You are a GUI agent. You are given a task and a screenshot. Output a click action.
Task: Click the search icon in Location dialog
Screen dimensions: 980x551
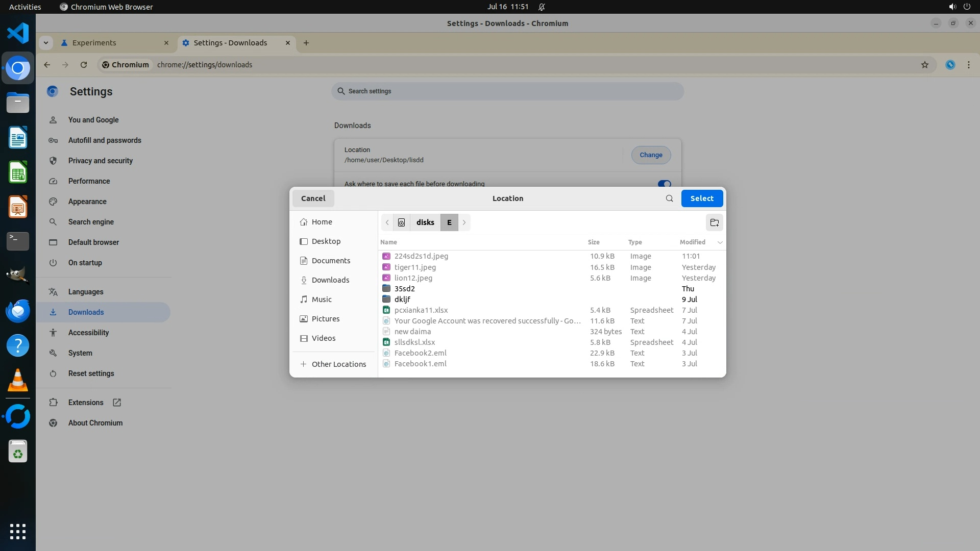pyautogui.click(x=669, y=198)
